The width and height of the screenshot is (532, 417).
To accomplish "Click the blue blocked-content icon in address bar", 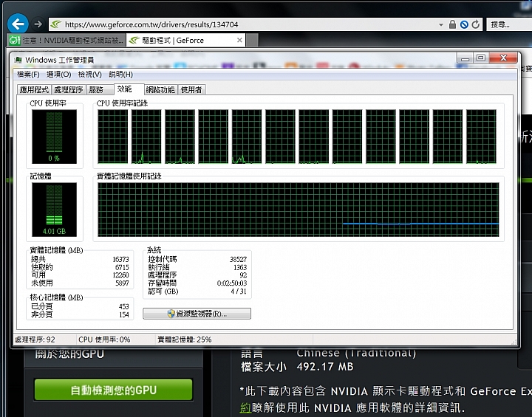I will pyautogui.click(x=464, y=24).
